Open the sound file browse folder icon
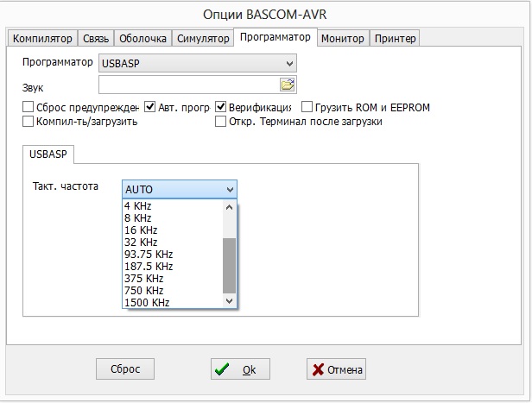This screenshot has height=403, width=532. coord(288,85)
